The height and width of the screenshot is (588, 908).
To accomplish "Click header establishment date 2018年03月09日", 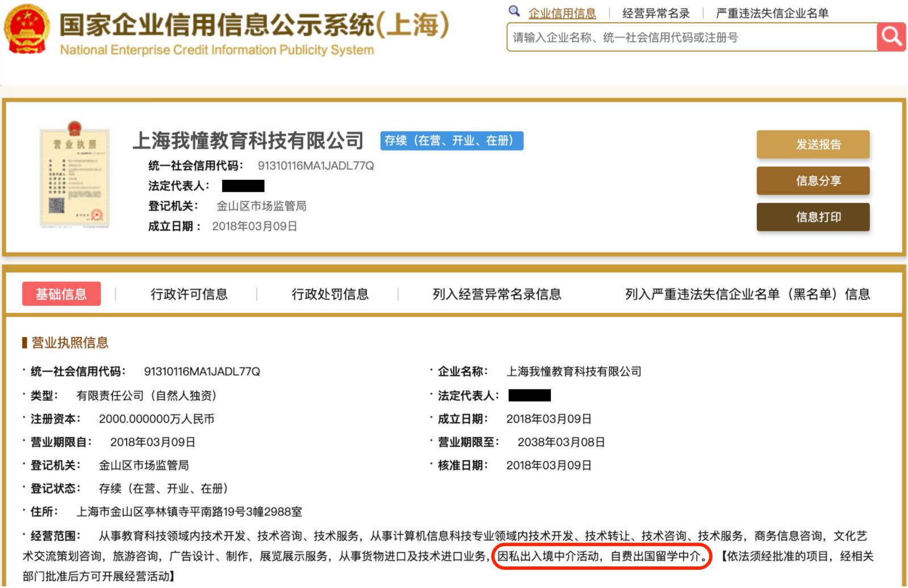I will (254, 226).
